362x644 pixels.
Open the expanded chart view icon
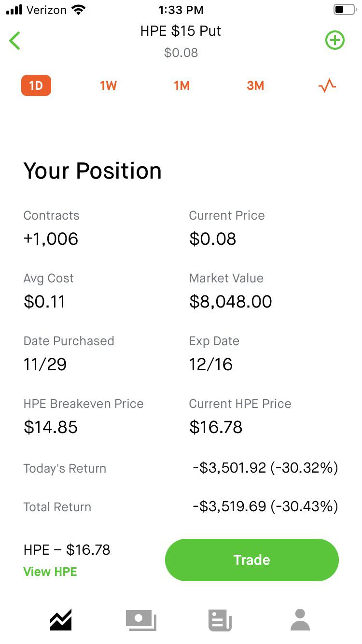327,86
